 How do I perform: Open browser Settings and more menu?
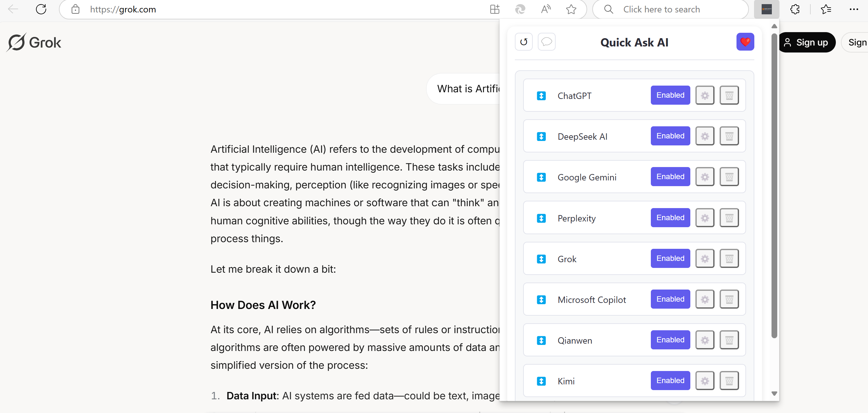854,9
